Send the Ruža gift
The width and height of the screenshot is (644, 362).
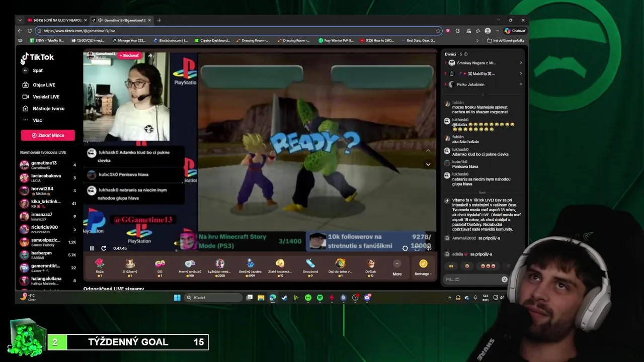point(100,267)
